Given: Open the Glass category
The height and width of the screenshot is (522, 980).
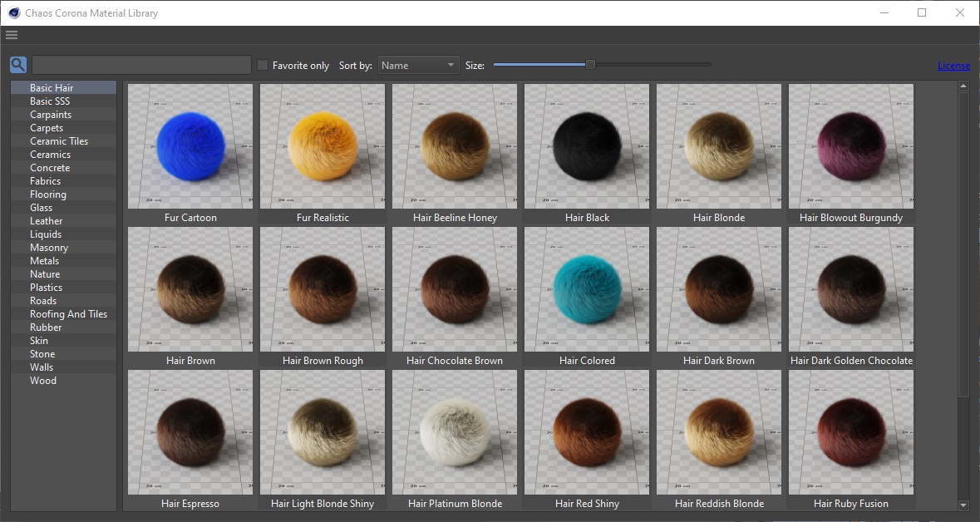Looking at the screenshot, I should click(x=63, y=208).
